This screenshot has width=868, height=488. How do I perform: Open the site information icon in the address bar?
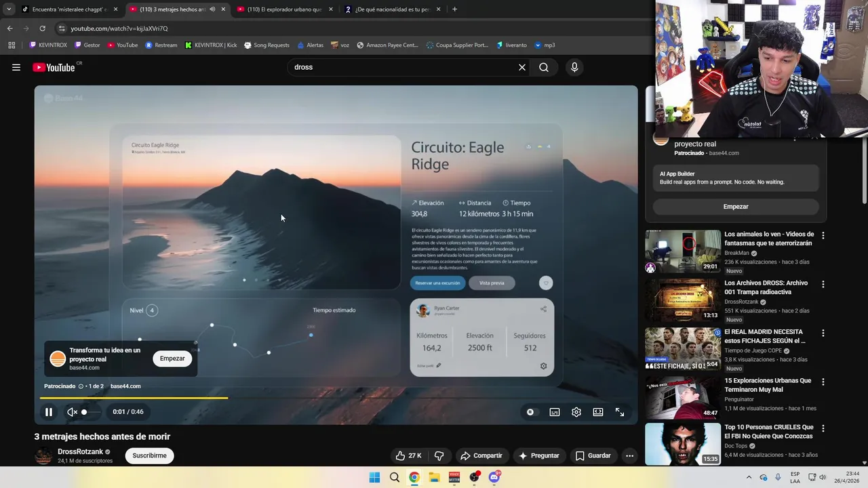click(x=62, y=28)
